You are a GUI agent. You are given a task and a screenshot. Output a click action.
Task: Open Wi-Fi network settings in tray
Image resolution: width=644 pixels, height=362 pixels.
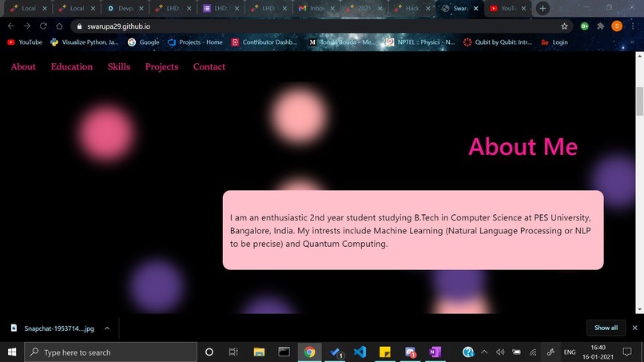click(x=533, y=352)
